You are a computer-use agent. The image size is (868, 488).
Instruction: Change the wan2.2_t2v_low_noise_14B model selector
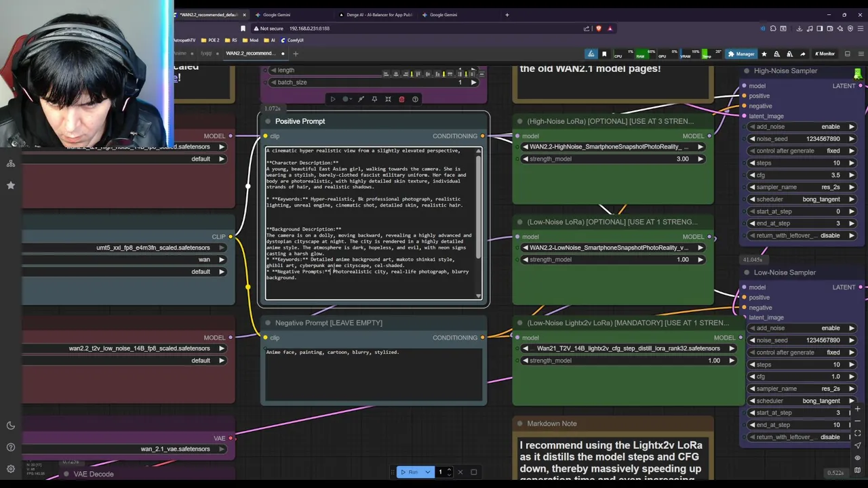coord(125,348)
